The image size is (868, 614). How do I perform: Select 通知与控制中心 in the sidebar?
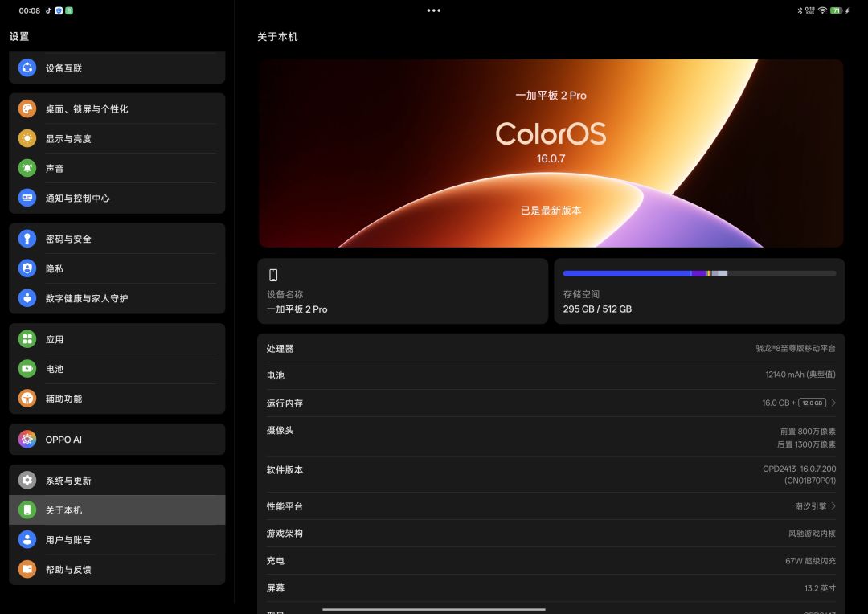pos(117,198)
